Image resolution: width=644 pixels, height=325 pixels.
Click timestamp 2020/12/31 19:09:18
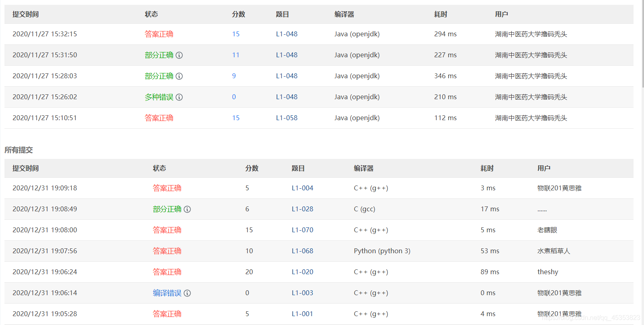pos(45,188)
